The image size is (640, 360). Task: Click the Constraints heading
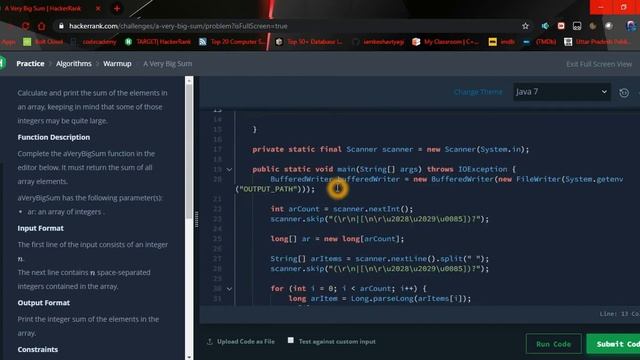(x=38, y=349)
